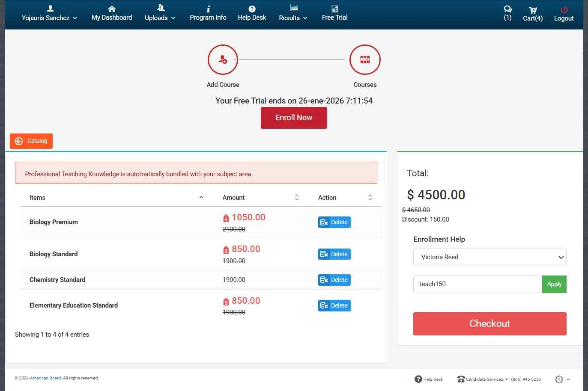Open the shopping cart icon
Image resolution: width=588 pixels, height=391 pixels.
pyautogui.click(x=533, y=10)
